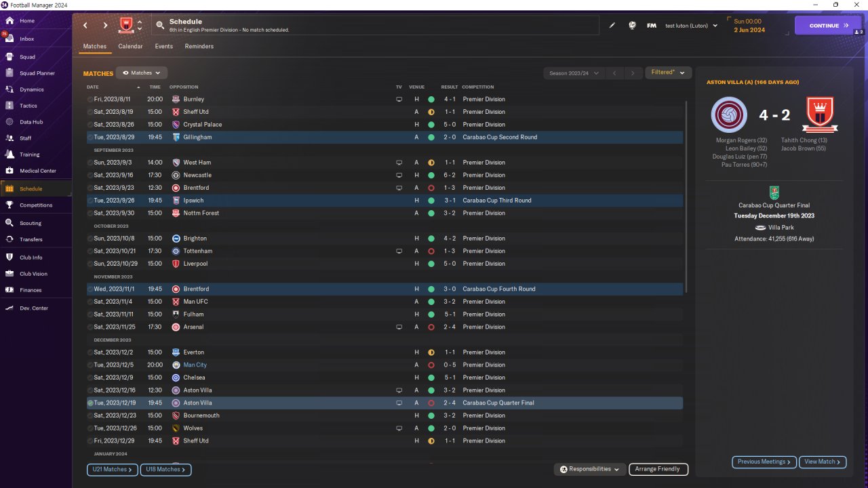This screenshot has height=488, width=868.
Task: Toggle the selected Aston Villa 12/19 marker
Action: (90, 403)
